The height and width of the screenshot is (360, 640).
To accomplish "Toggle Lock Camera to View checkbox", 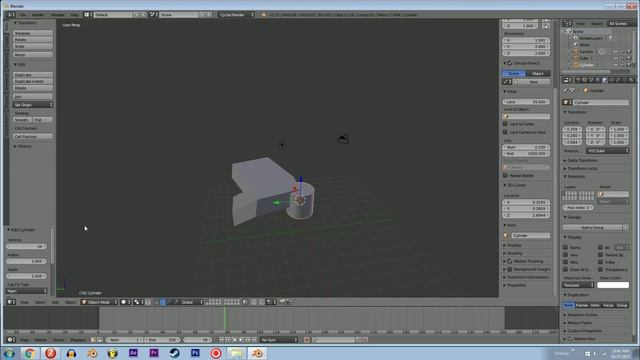I will coord(505,132).
